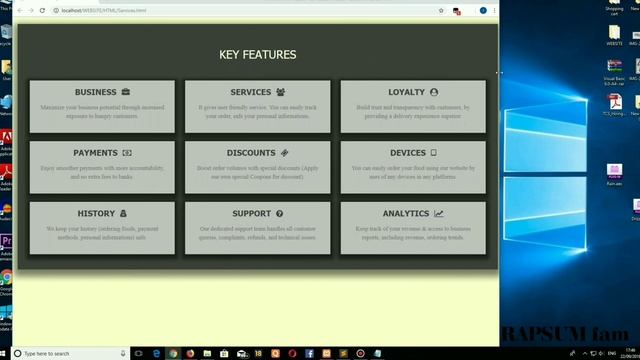The width and height of the screenshot is (640, 360).
Task: Select the LOYALTY heading text
Action: click(x=407, y=92)
